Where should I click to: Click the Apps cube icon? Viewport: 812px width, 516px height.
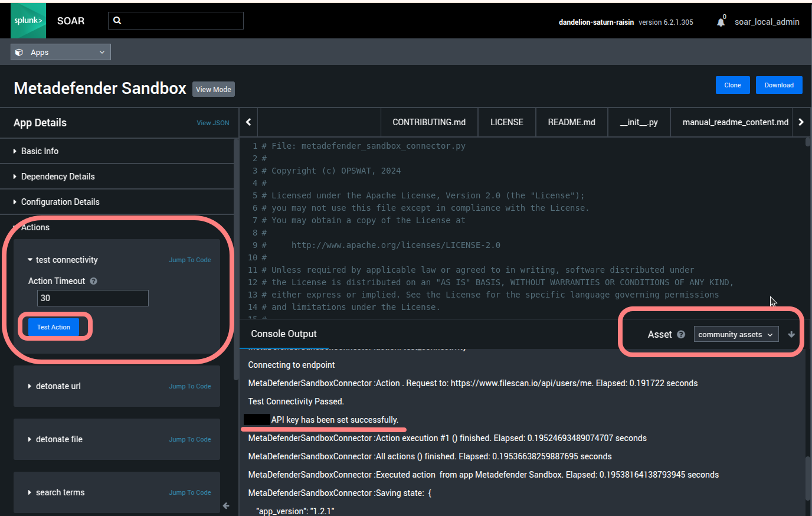19,52
